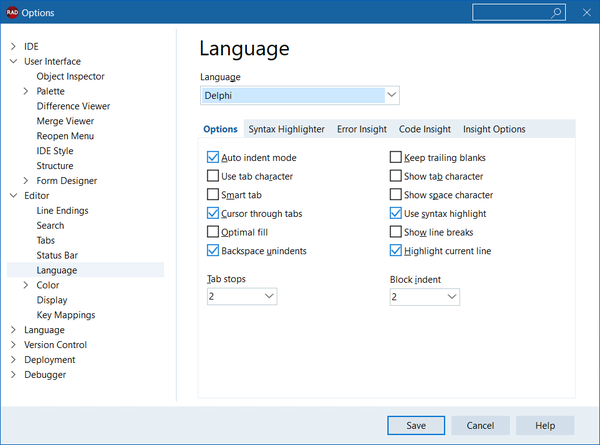The height and width of the screenshot is (445, 600).
Task: Click the Save button
Action: 416,425
